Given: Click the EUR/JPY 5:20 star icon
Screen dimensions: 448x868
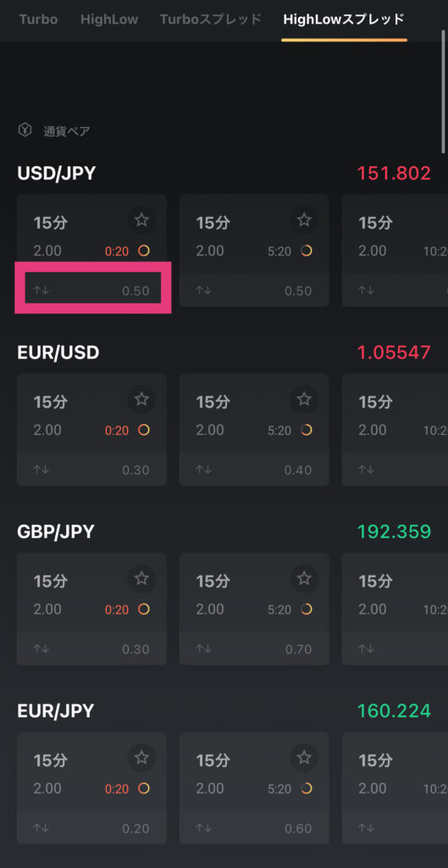Looking at the screenshot, I should tap(304, 757).
